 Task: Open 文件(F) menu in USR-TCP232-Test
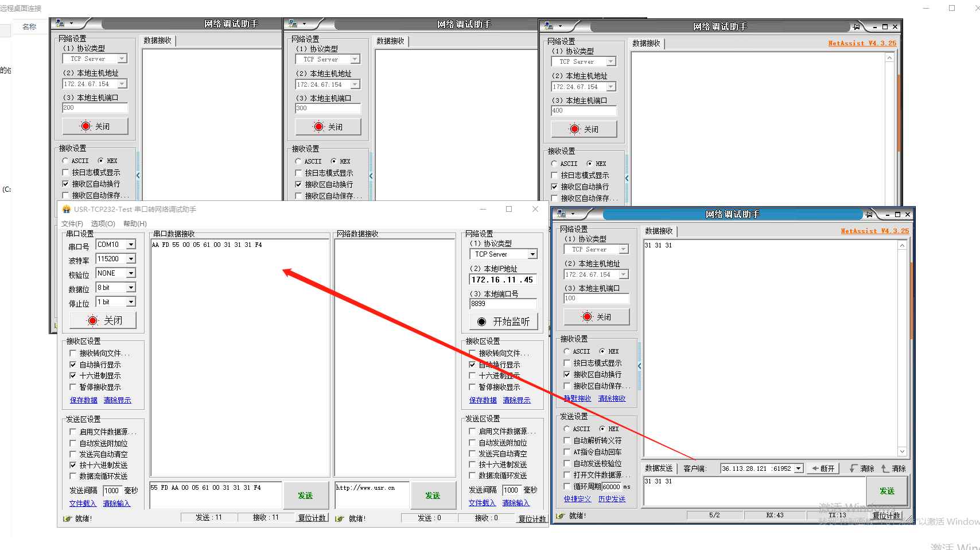pos(72,223)
